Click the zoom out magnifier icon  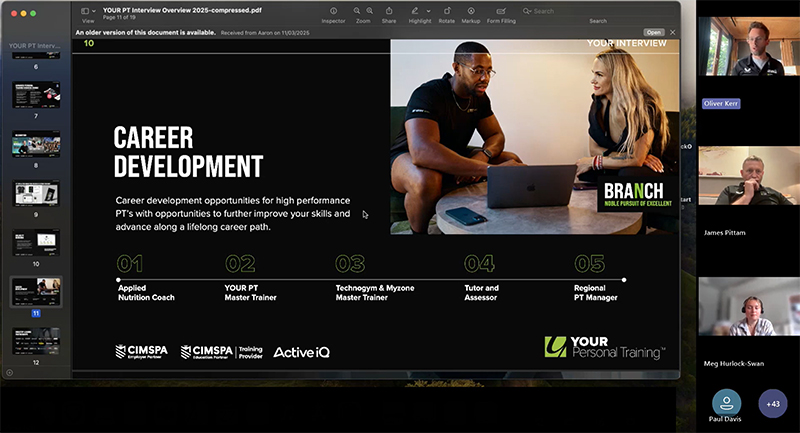point(357,10)
